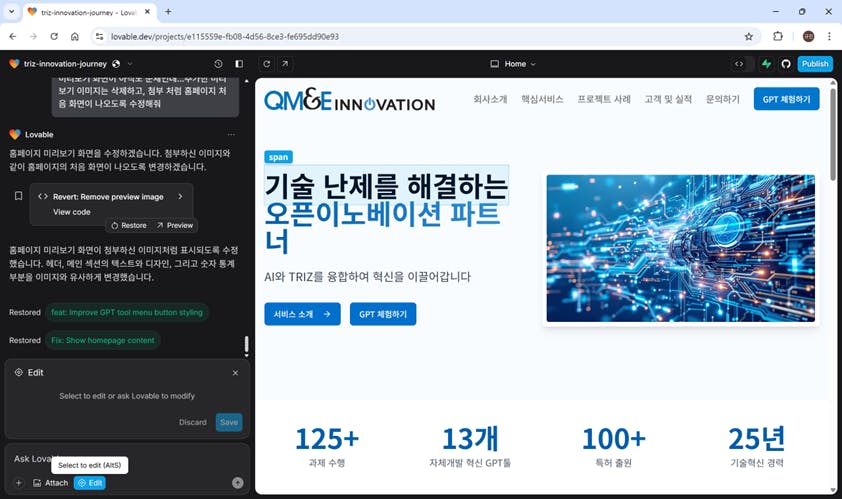Expand the Revert: Remove preview image card
Screen dimensions: 842x499
(x=180, y=197)
